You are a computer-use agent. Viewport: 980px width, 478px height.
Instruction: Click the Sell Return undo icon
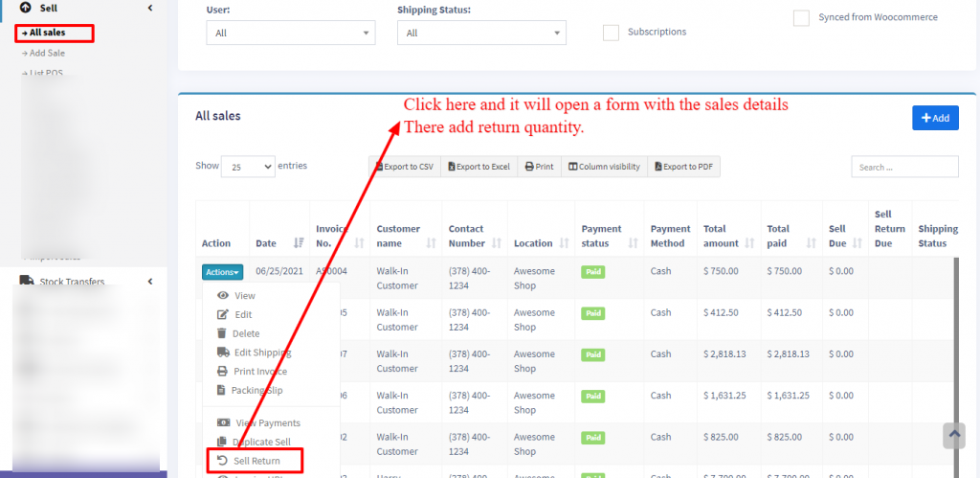click(x=222, y=461)
